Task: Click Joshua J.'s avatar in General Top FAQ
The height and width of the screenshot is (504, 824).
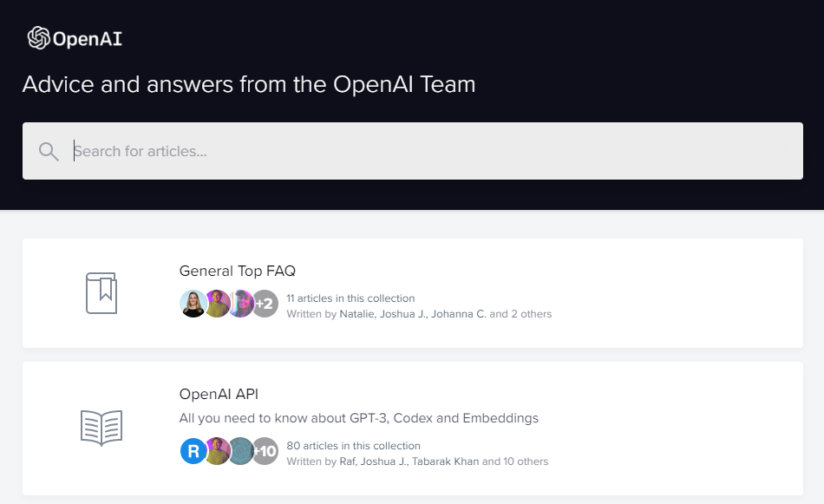Action: (217, 304)
